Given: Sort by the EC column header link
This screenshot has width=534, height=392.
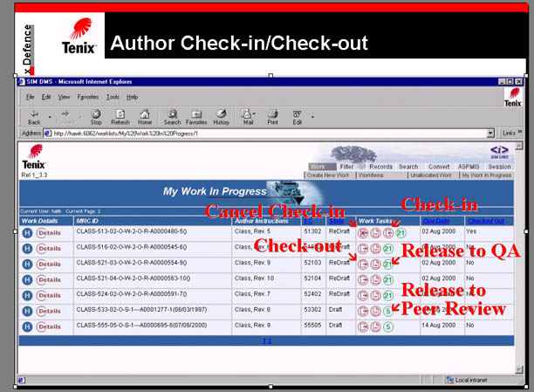Looking at the screenshot, I should click(x=308, y=221).
